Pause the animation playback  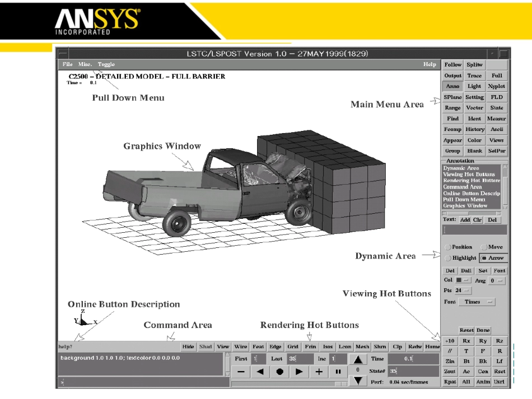[338, 372]
